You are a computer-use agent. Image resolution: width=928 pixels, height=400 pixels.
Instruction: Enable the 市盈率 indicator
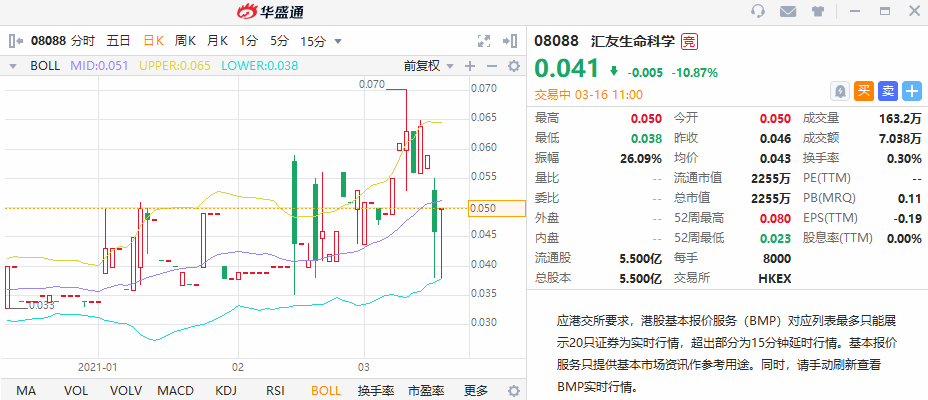(x=426, y=391)
